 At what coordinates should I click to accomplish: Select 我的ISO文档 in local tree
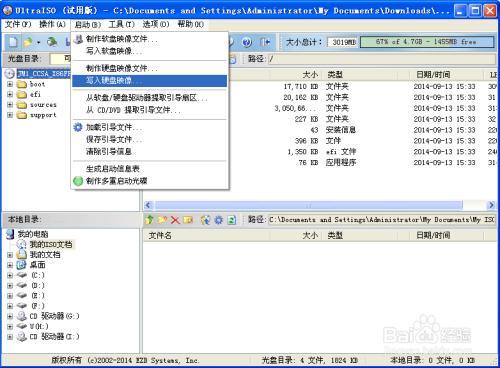pos(51,244)
